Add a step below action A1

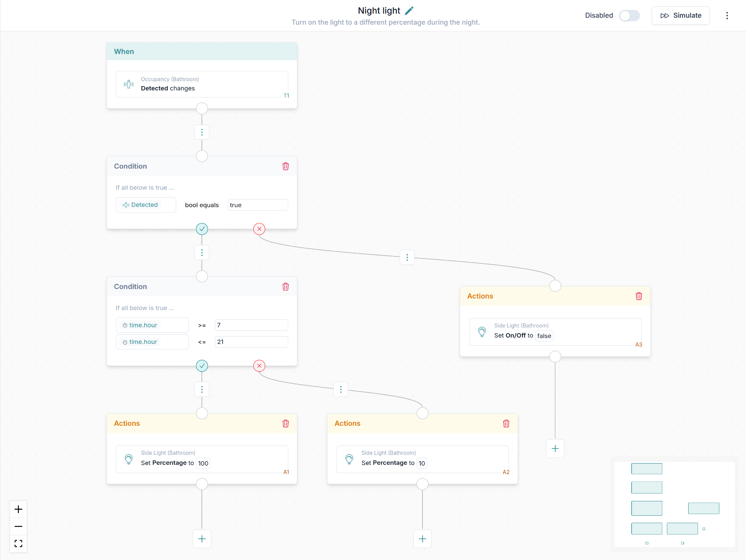coord(202,539)
